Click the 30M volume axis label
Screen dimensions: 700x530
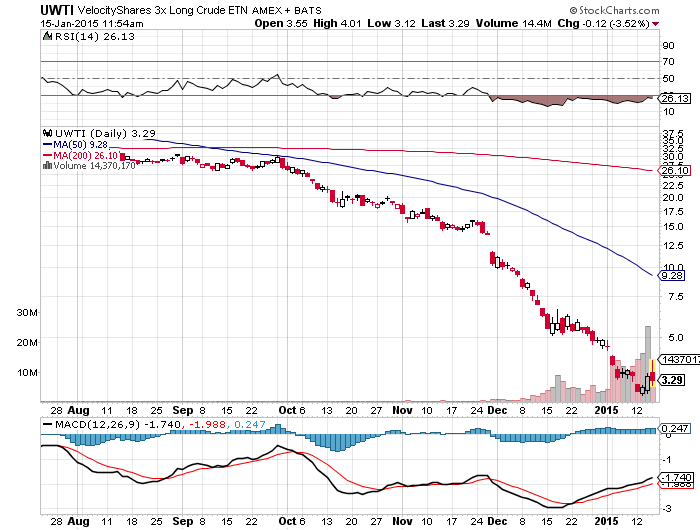(x=27, y=313)
